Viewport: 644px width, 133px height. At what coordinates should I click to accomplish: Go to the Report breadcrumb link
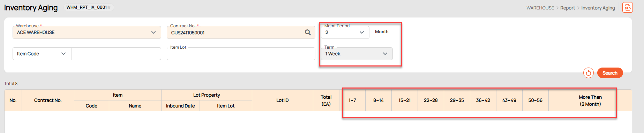point(567,8)
